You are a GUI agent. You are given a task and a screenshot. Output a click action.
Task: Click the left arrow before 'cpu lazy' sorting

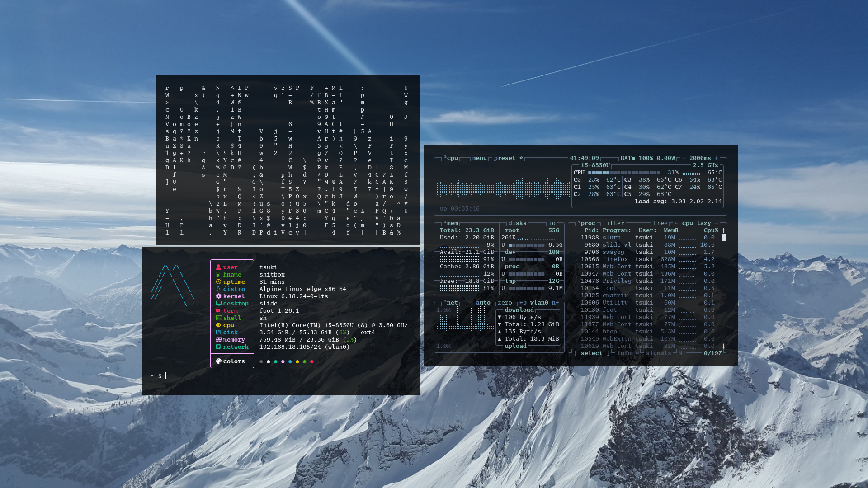click(x=676, y=223)
